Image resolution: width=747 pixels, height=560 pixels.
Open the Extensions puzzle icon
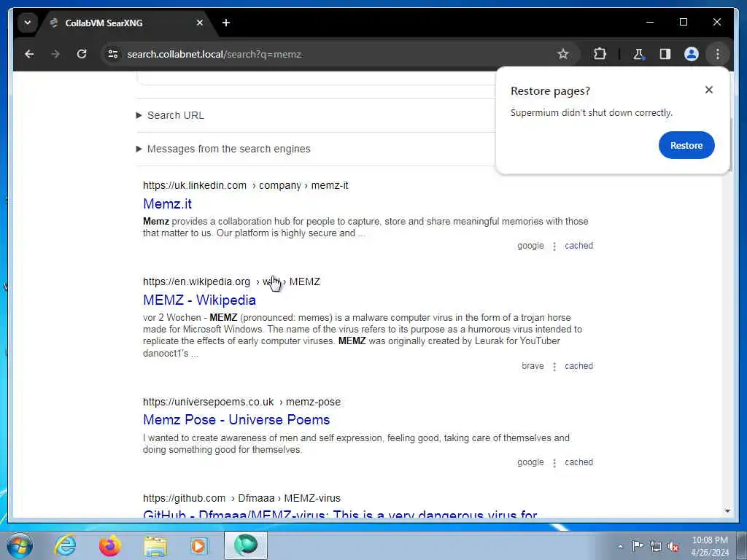click(x=600, y=54)
